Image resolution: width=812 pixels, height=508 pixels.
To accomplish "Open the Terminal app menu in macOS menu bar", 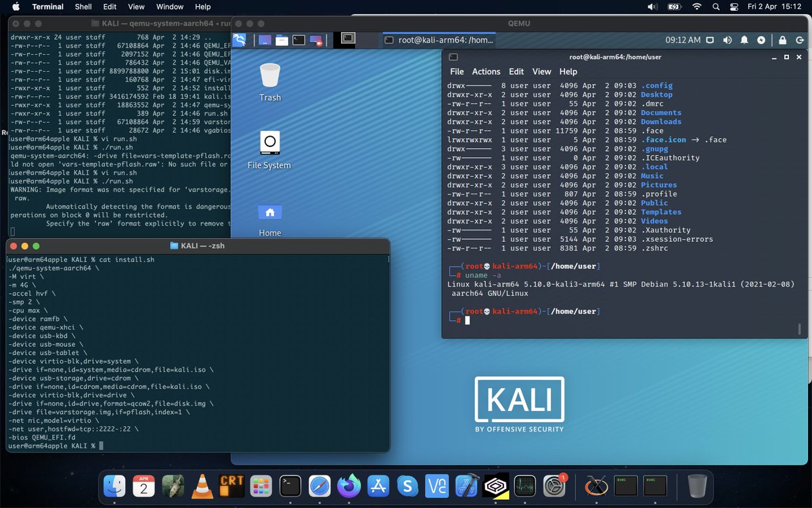I will [x=49, y=7].
